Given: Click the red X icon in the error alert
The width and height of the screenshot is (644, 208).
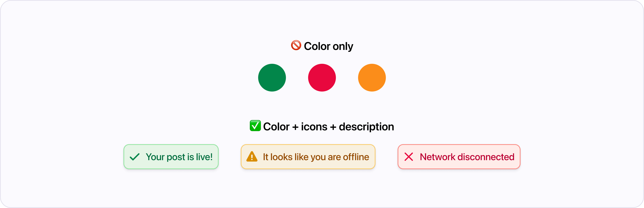Looking at the screenshot, I should point(409,157).
